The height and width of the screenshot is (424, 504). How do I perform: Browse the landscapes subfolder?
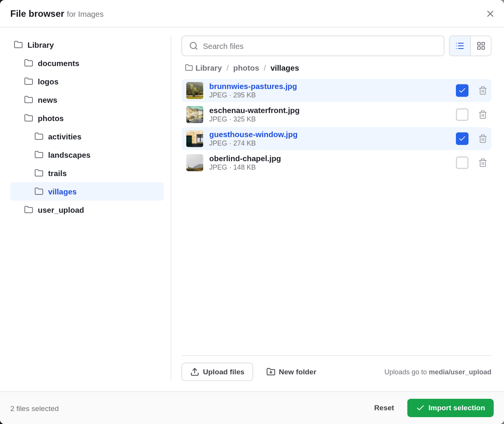coord(87,155)
